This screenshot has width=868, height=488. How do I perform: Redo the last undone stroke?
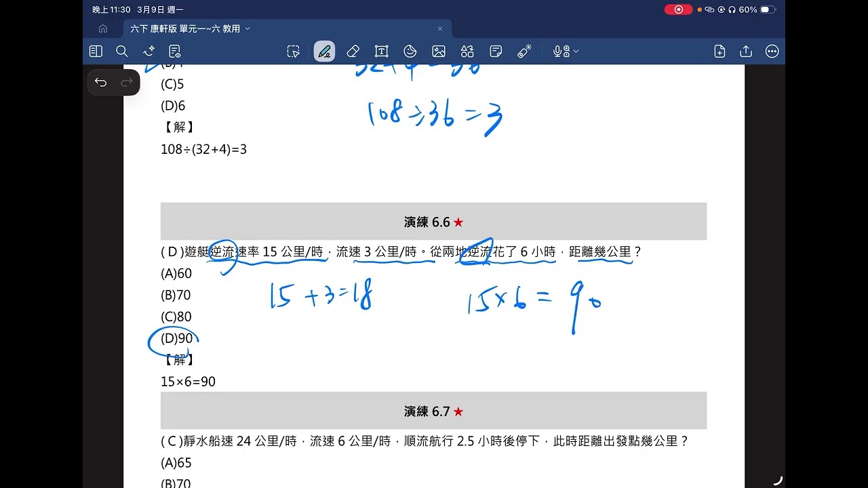click(x=126, y=83)
